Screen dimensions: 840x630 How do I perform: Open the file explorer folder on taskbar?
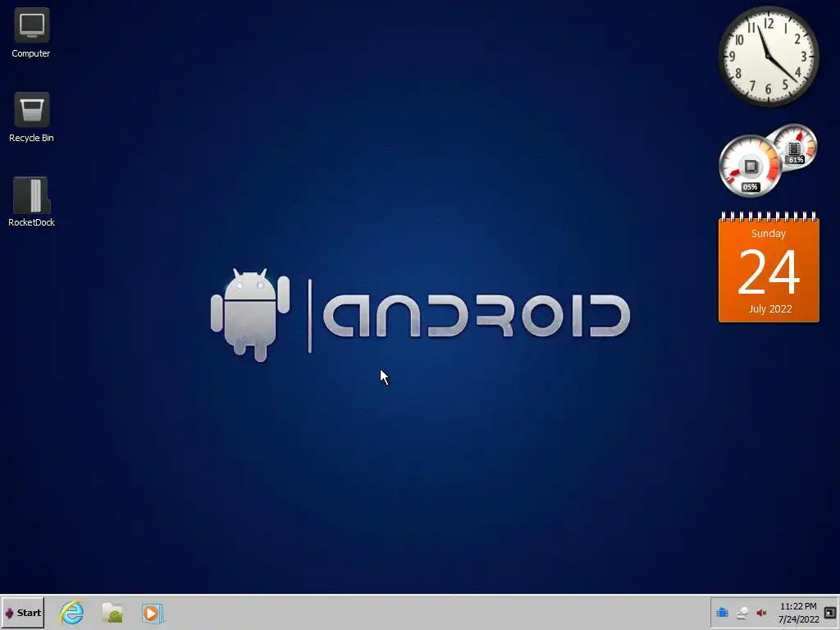112,612
